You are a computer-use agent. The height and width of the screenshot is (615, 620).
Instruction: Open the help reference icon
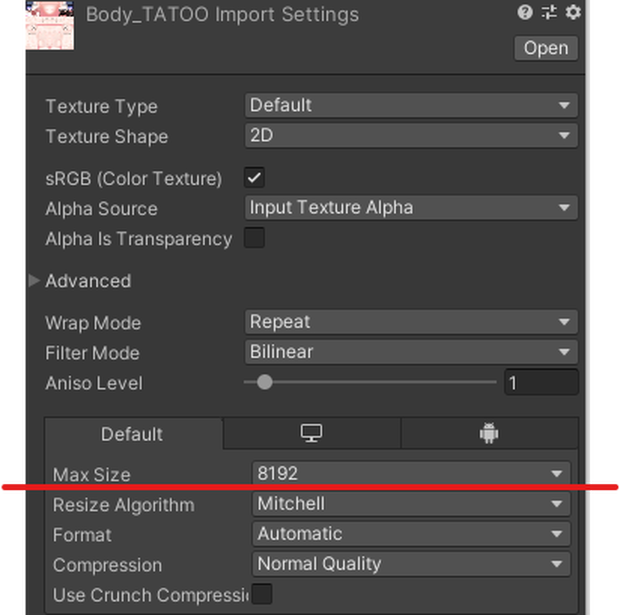click(x=525, y=13)
